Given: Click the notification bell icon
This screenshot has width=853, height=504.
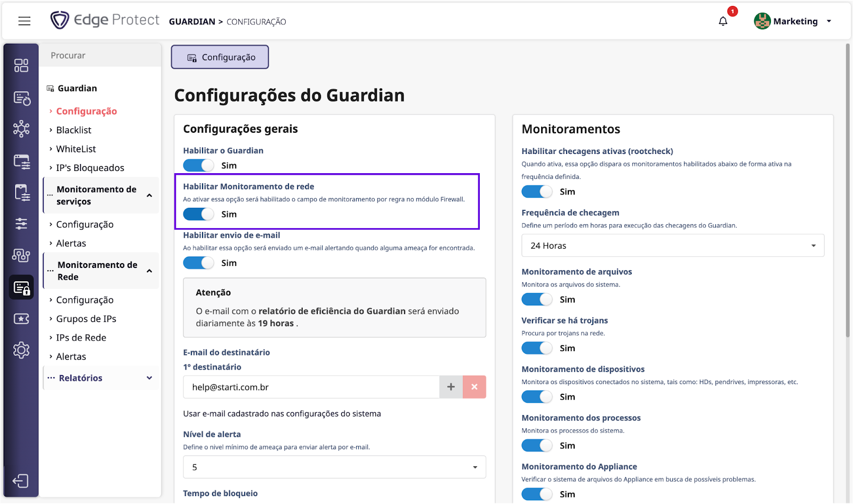Looking at the screenshot, I should [x=723, y=21].
